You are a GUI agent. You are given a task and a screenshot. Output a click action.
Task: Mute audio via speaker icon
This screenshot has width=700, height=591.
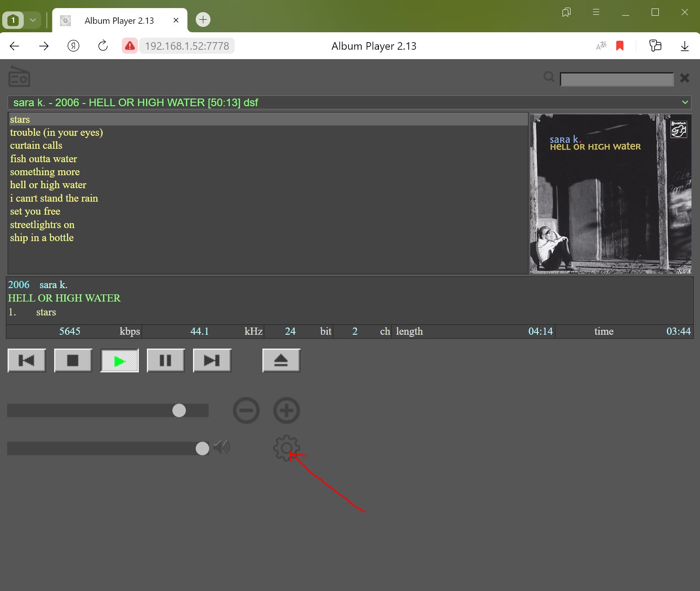(x=222, y=447)
